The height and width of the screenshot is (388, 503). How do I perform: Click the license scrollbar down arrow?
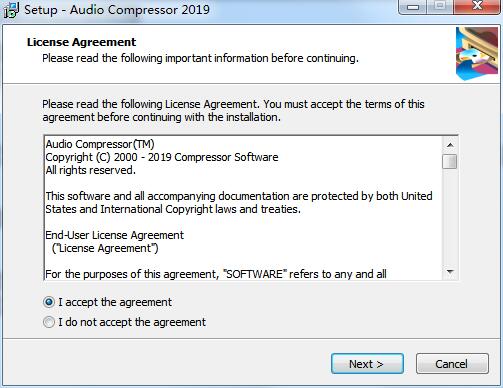(450, 272)
